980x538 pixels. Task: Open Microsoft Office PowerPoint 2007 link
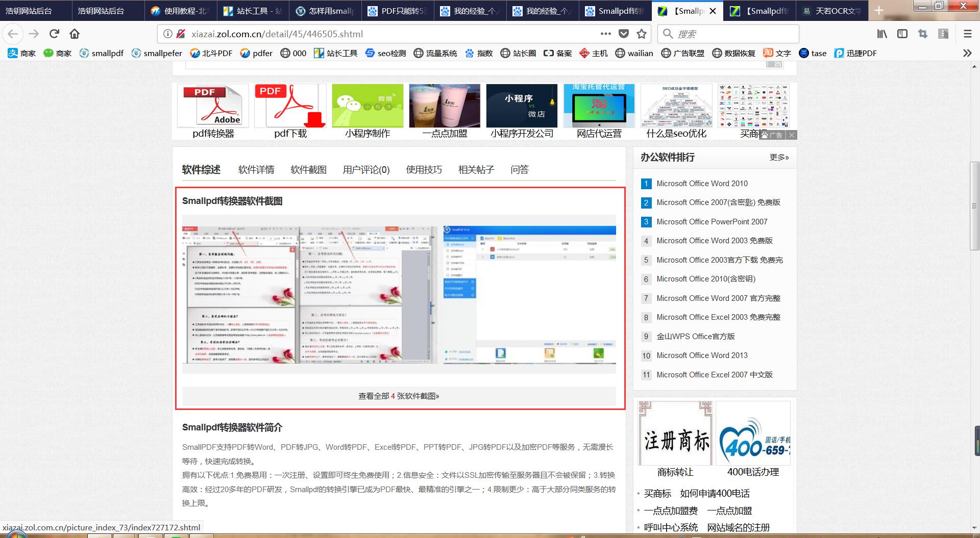point(712,222)
